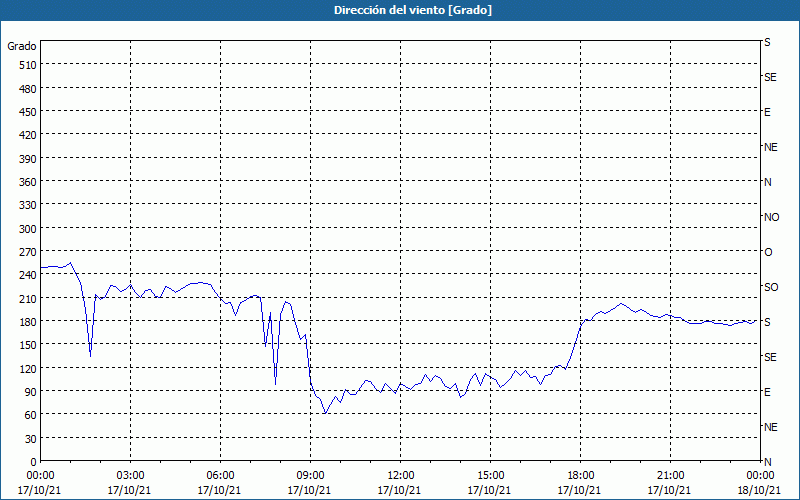Click the curve's deepest dip between 06:00 and 09:00
800x500 pixels.
276,384
